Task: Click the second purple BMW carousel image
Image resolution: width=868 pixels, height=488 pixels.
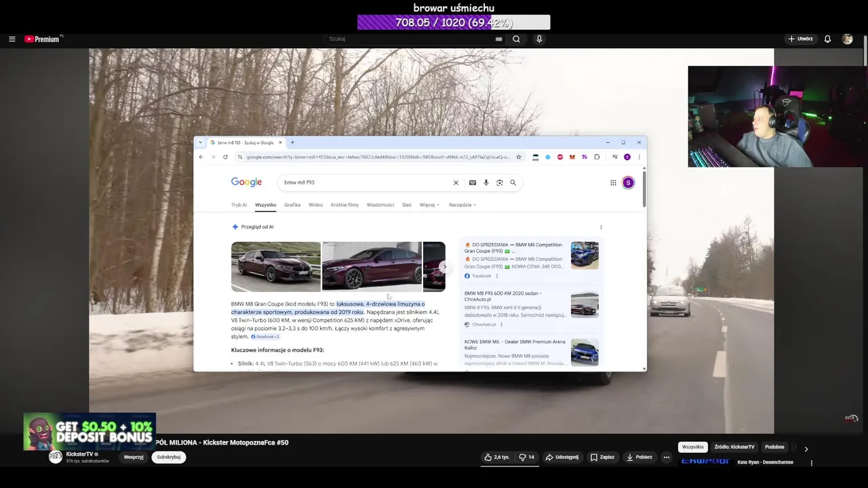Action: (x=372, y=266)
